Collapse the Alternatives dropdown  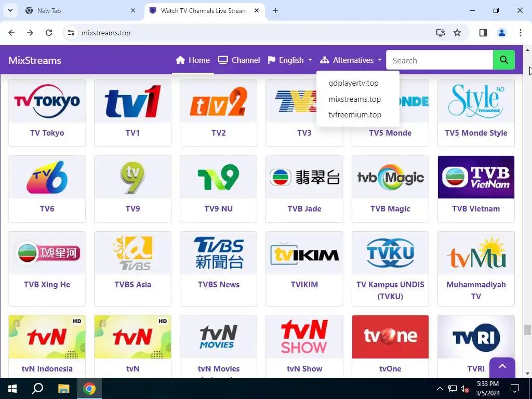(x=351, y=60)
